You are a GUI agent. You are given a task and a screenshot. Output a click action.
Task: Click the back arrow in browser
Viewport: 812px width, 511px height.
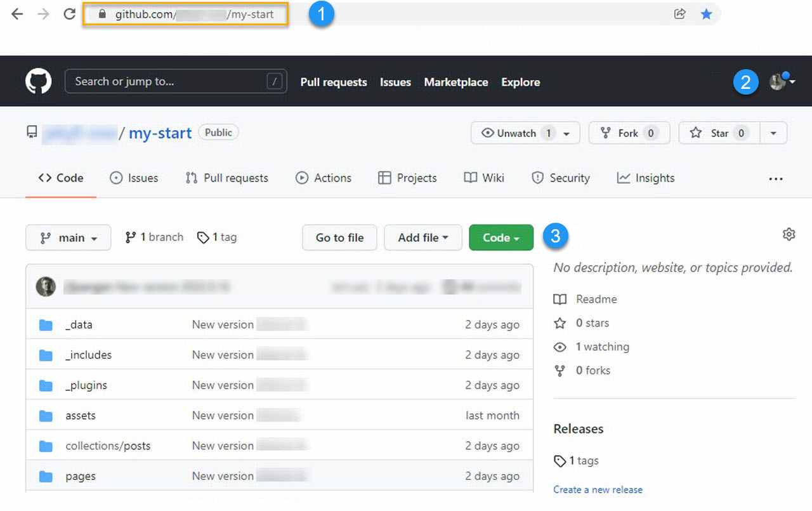(17, 14)
